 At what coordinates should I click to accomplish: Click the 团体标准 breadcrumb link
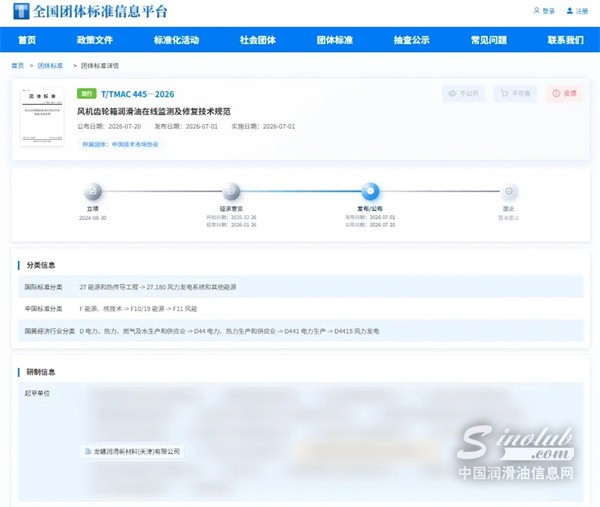tap(50, 65)
